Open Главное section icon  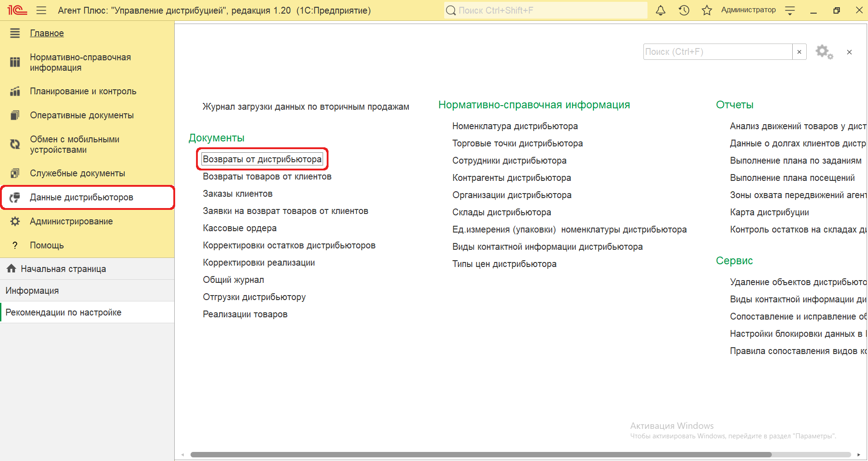[15, 33]
